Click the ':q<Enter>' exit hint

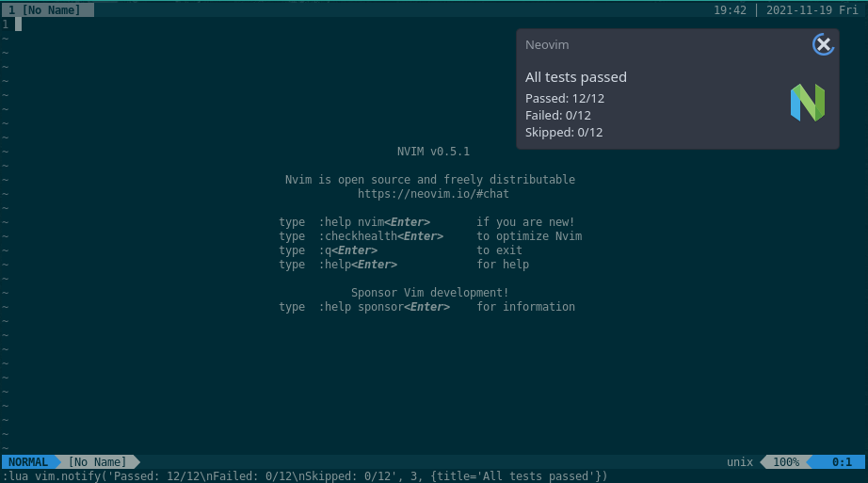pos(347,250)
